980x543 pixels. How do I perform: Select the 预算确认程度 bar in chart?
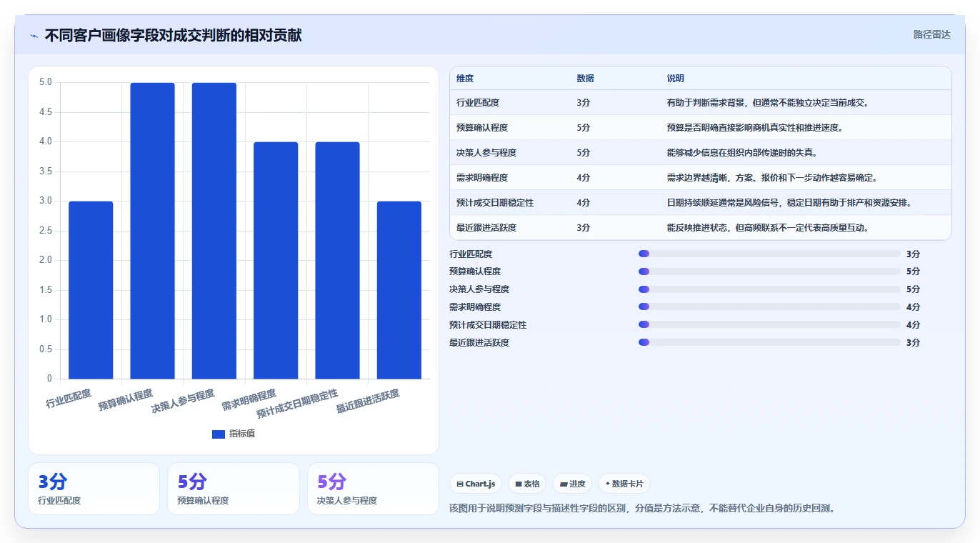pos(152,231)
